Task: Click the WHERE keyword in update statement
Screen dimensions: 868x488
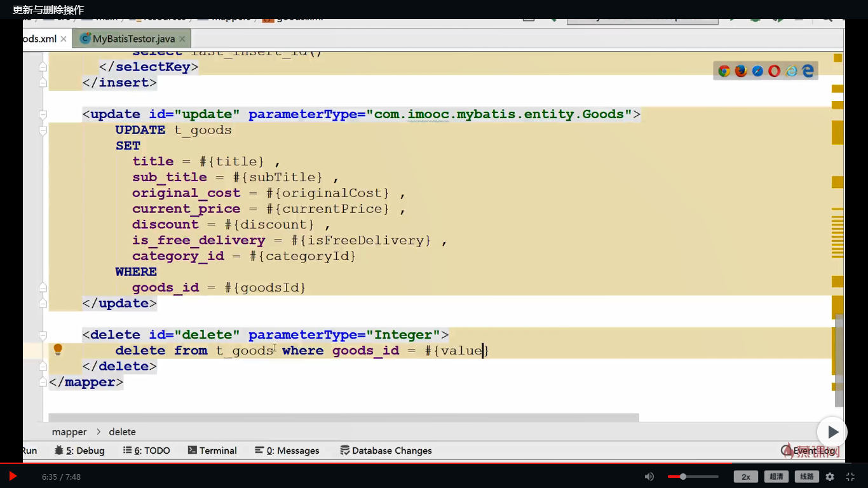Action: [136, 272]
